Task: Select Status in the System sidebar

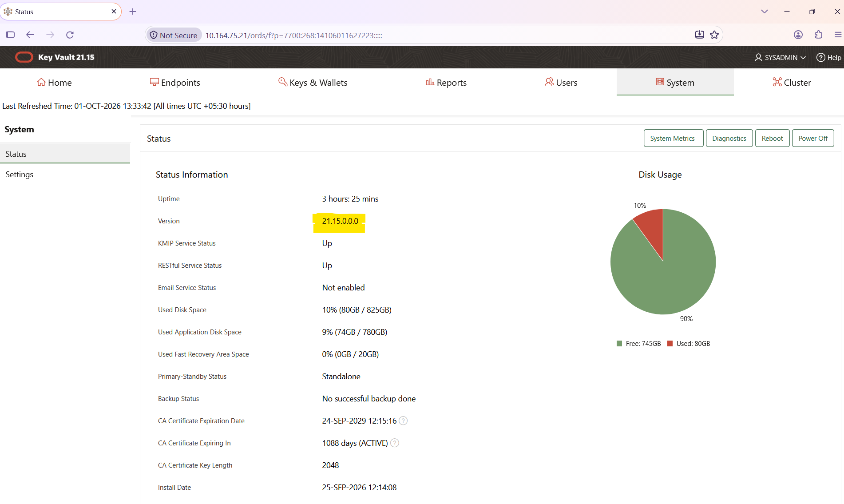Action: click(x=65, y=154)
